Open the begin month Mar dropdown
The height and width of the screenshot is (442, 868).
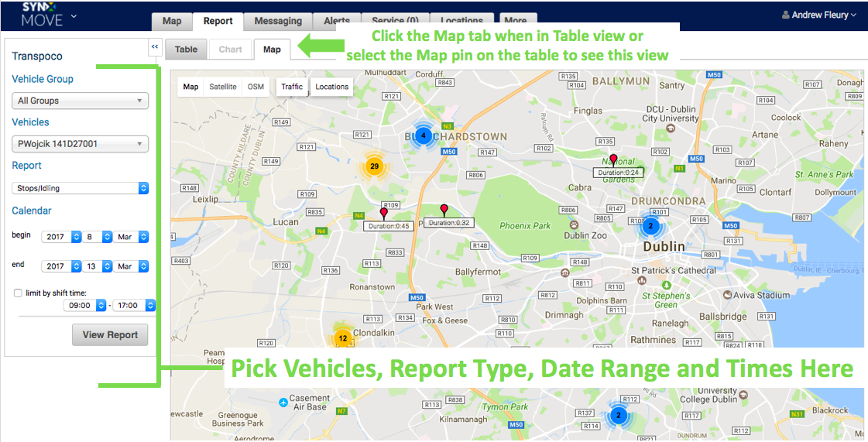pyautogui.click(x=131, y=237)
